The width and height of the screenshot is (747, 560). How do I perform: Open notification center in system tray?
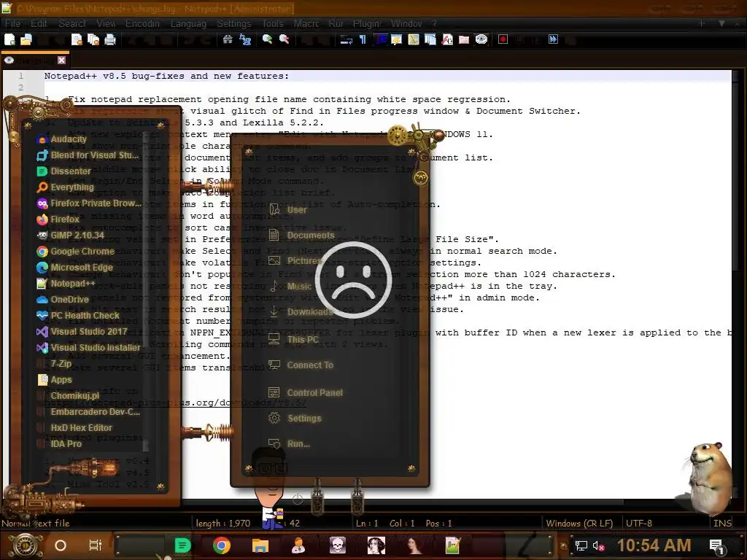(716, 546)
